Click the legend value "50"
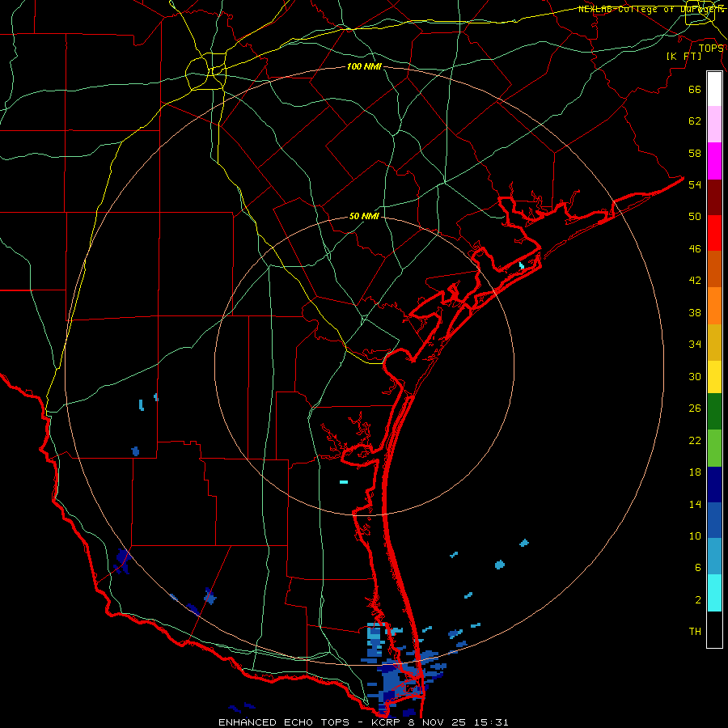The height and width of the screenshot is (728, 728). coord(695,216)
